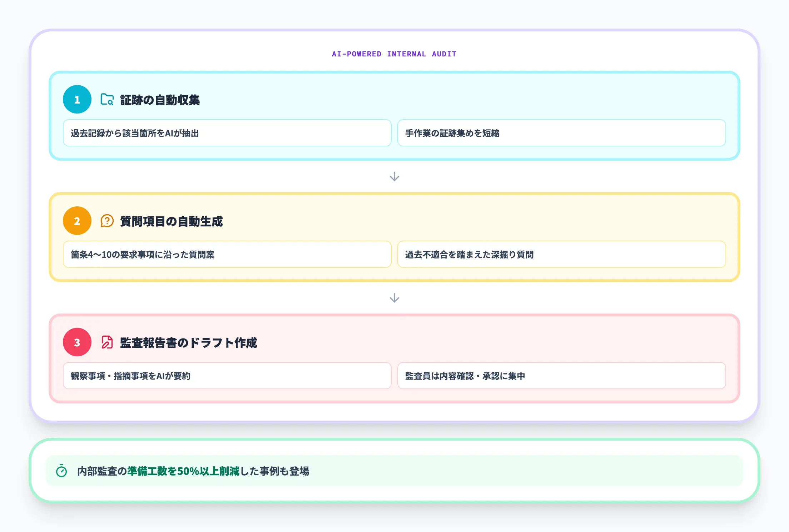
Task: Click the down arrow between steps 1 and 2
Action: (394, 177)
